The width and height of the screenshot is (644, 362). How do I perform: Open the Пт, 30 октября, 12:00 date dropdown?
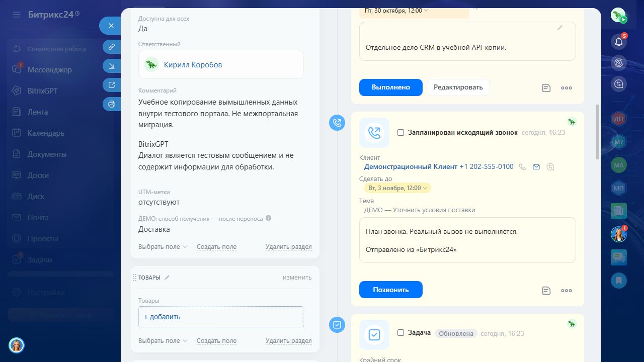point(396,10)
